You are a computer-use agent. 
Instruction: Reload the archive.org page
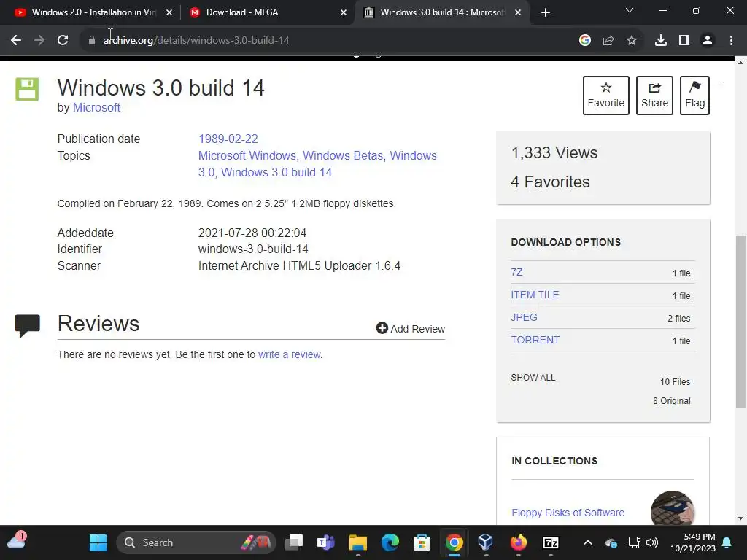(x=63, y=41)
